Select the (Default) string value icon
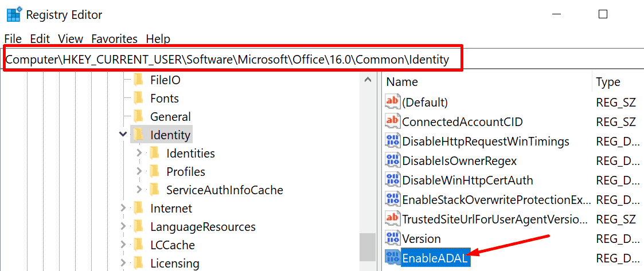 coord(393,101)
